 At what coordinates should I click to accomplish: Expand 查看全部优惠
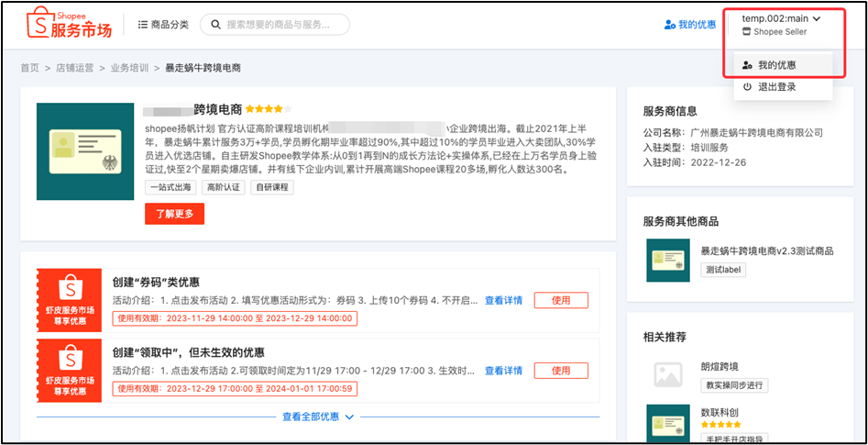[318, 417]
